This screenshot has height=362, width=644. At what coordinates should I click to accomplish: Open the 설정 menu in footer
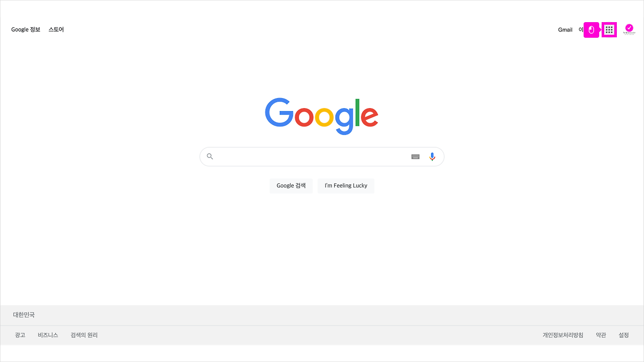coord(624,335)
